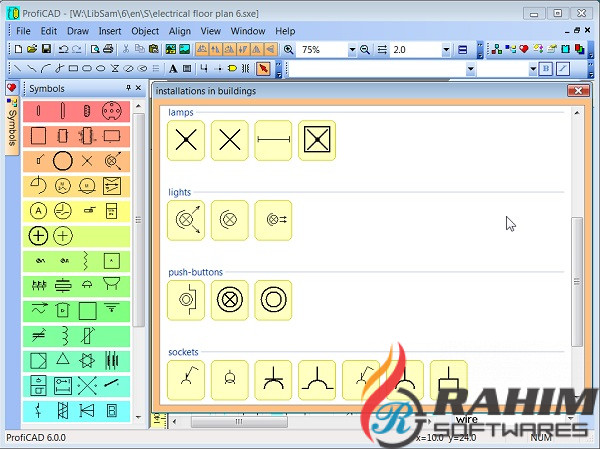Open the Object menu
The image size is (600, 449).
(x=145, y=31)
